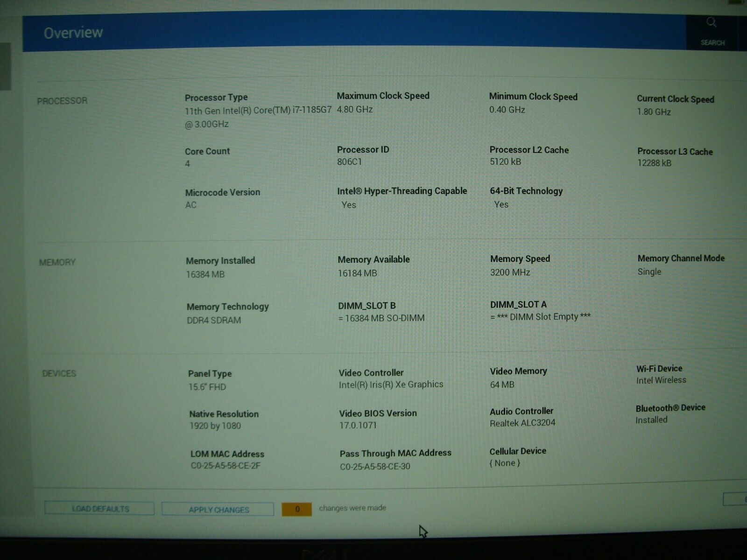
Task: Click the MEMORY section label
Action: 57,262
